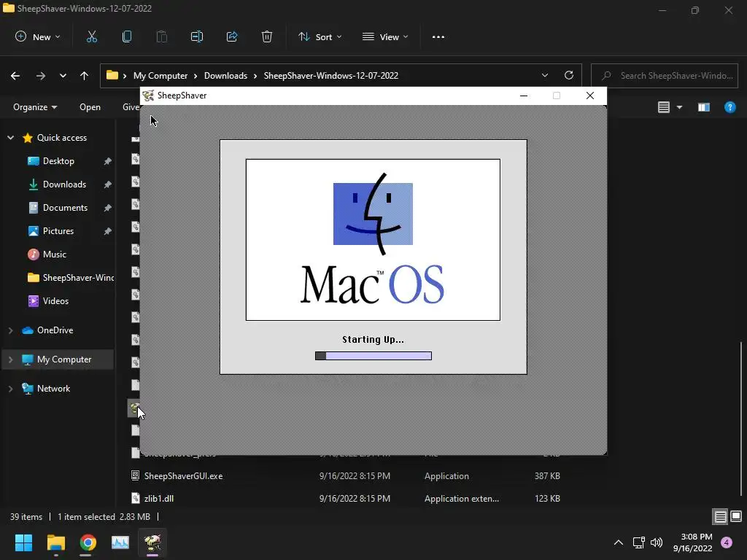
Task: Click the Copy icon in Explorer toolbar
Action: (x=127, y=36)
